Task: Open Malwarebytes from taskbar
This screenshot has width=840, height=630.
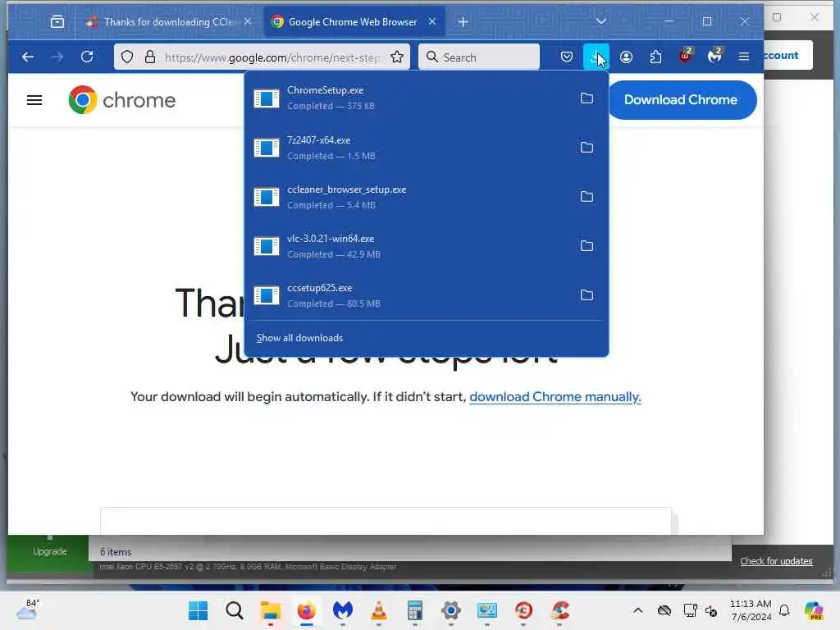Action: 342,610
